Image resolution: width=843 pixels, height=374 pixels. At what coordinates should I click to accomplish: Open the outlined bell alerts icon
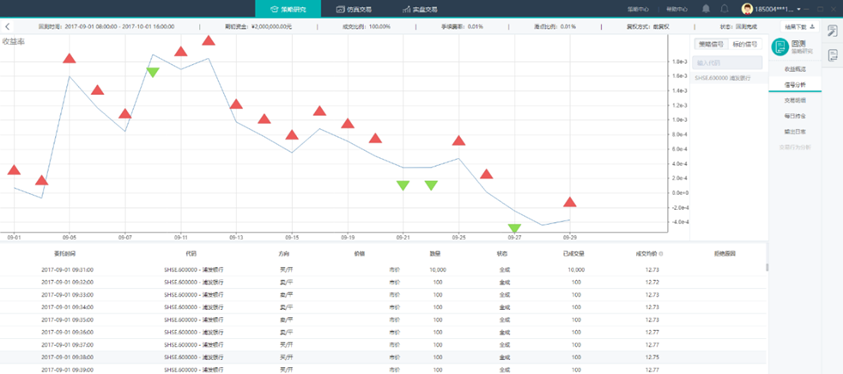tap(725, 9)
